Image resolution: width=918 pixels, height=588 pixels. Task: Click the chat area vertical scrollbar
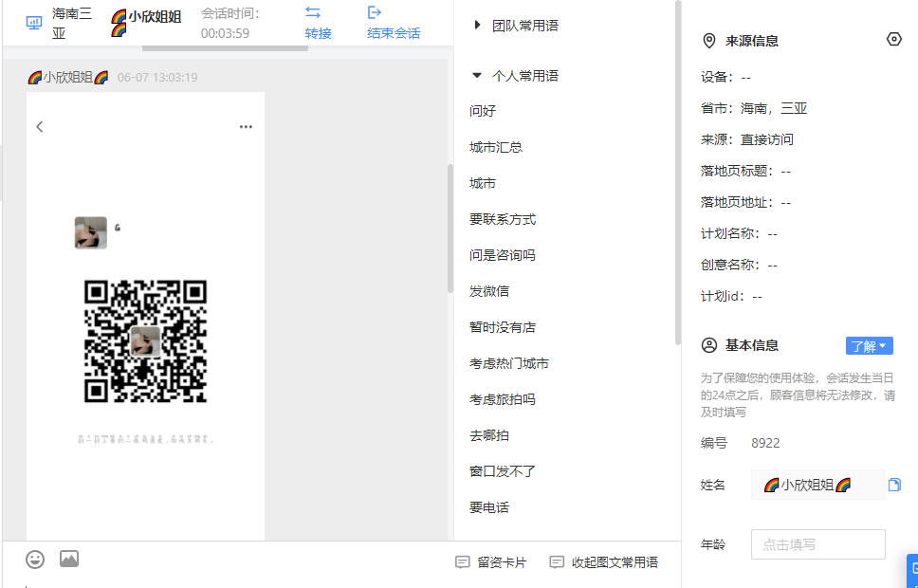coord(450,229)
